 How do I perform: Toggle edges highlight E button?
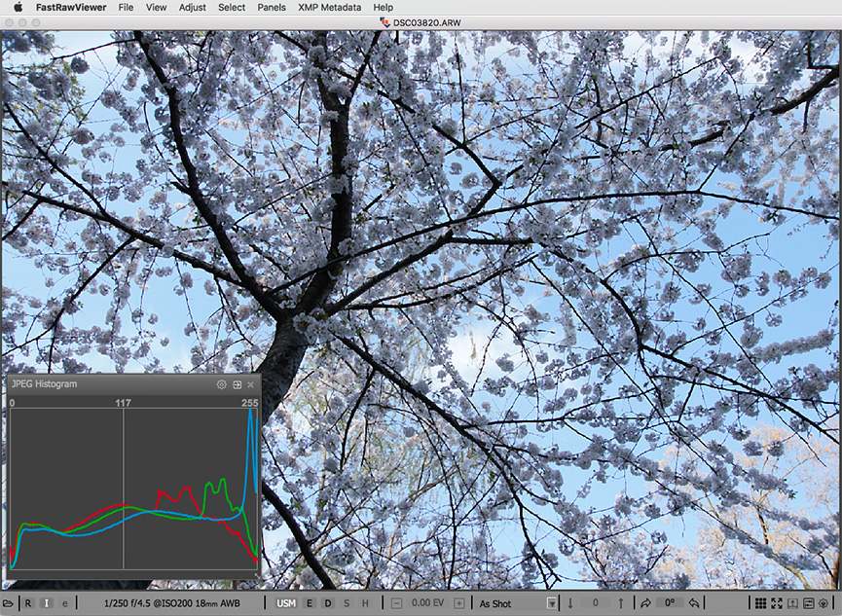pyautogui.click(x=310, y=603)
